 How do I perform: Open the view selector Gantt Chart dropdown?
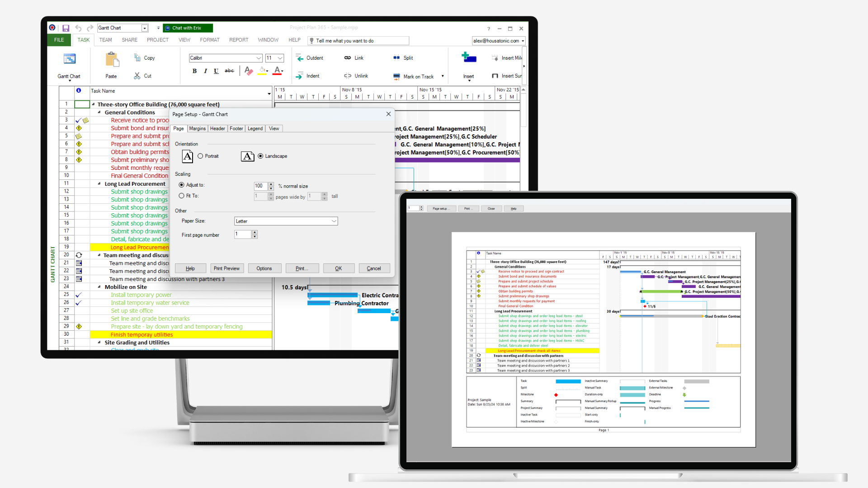tap(145, 28)
